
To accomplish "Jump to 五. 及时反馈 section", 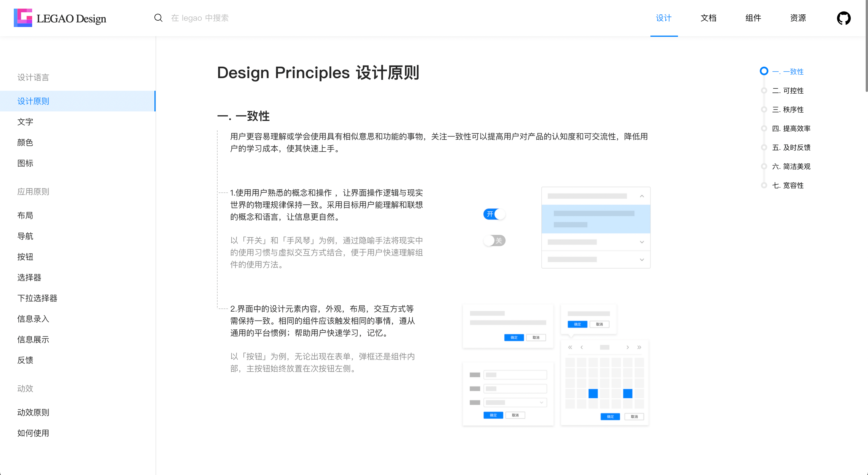I will pos(791,147).
